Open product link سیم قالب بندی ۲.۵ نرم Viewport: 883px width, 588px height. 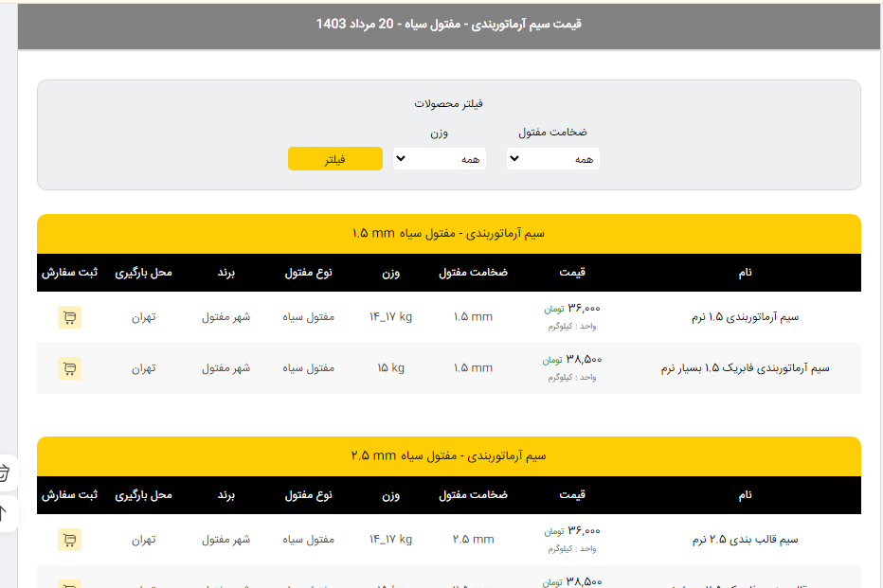coord(745,540)
